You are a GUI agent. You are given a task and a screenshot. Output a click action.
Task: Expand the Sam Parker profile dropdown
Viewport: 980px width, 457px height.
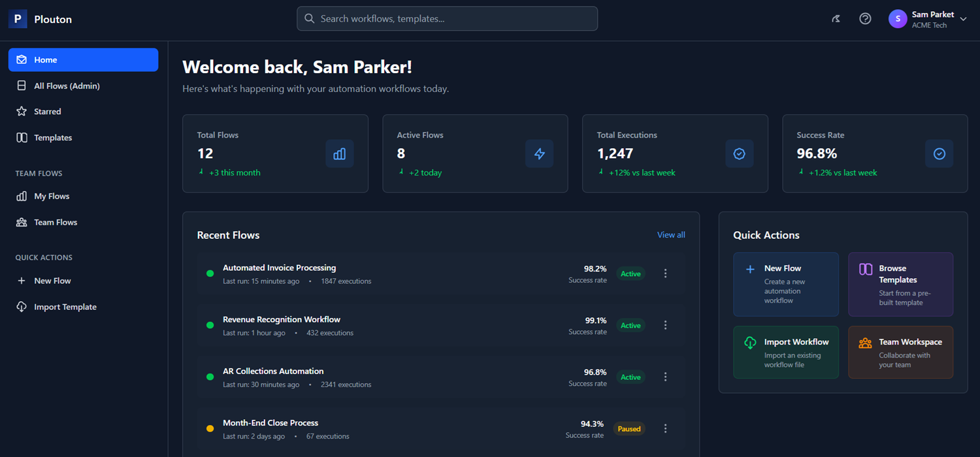[x=964, y=19]
